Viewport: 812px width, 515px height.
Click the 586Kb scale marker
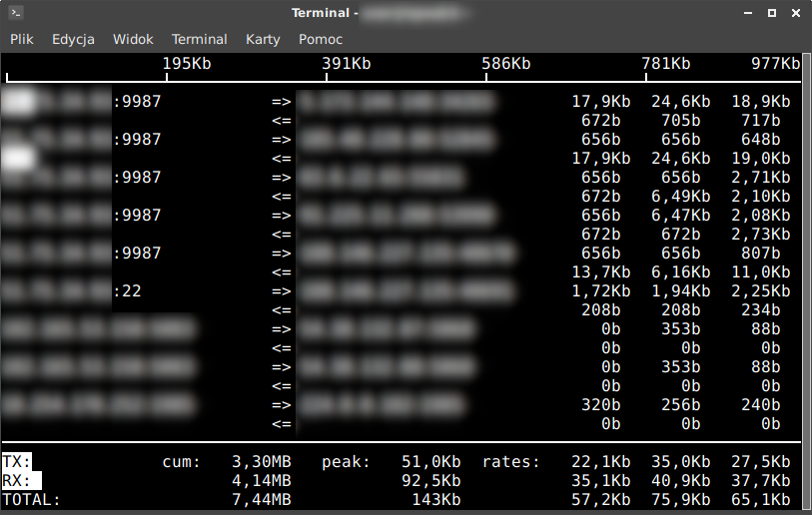click(506, 64)
